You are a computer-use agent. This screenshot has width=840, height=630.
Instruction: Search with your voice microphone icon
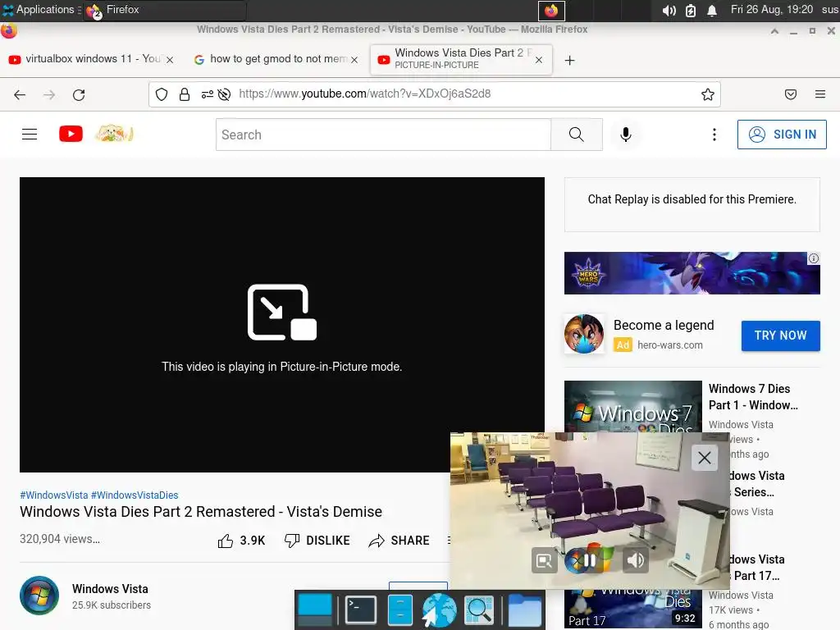tap(625, 135)
